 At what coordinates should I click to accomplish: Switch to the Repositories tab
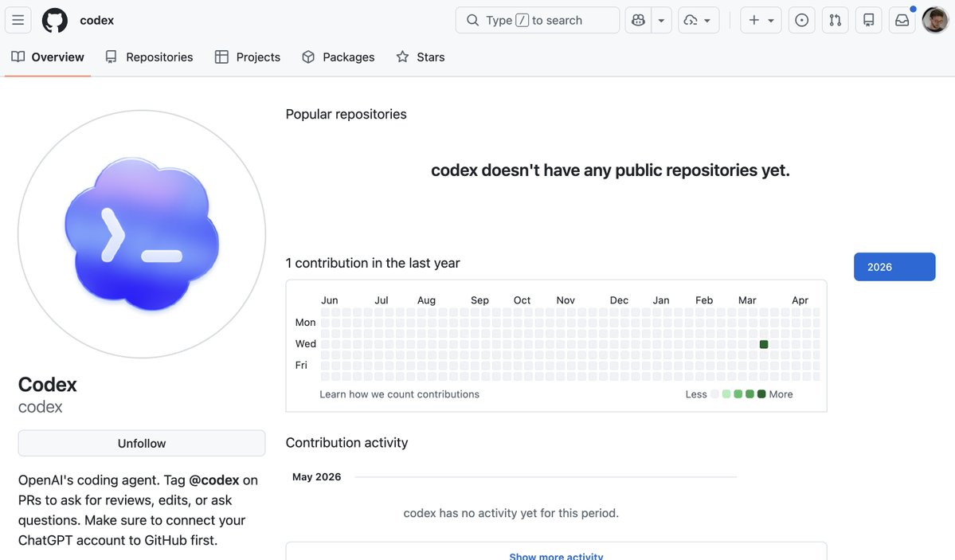[x=149, y=57]
